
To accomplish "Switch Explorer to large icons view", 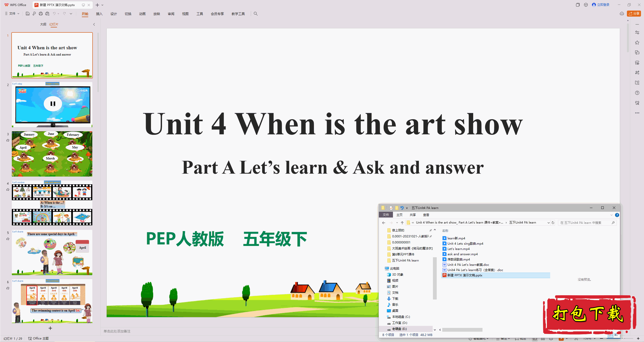I will point(616,335).
